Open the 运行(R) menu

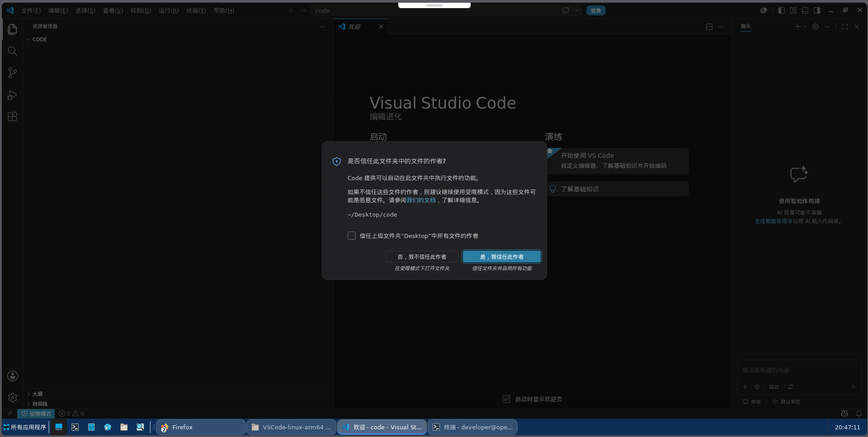168,10
